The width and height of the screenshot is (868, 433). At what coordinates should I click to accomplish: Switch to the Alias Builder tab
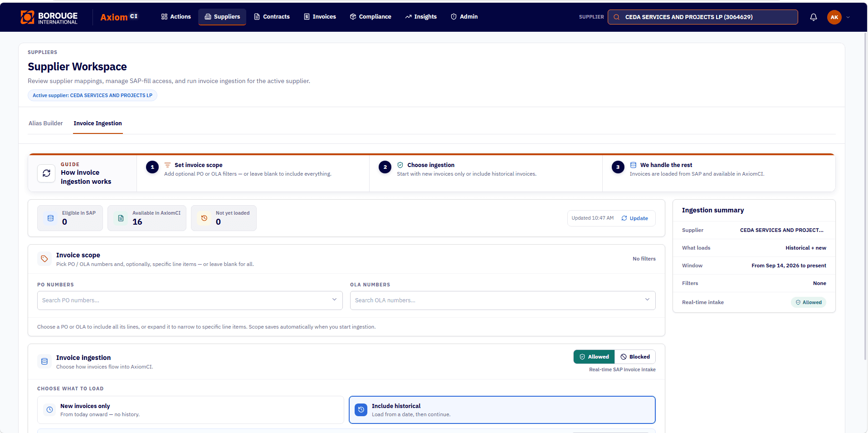[46, 123]
